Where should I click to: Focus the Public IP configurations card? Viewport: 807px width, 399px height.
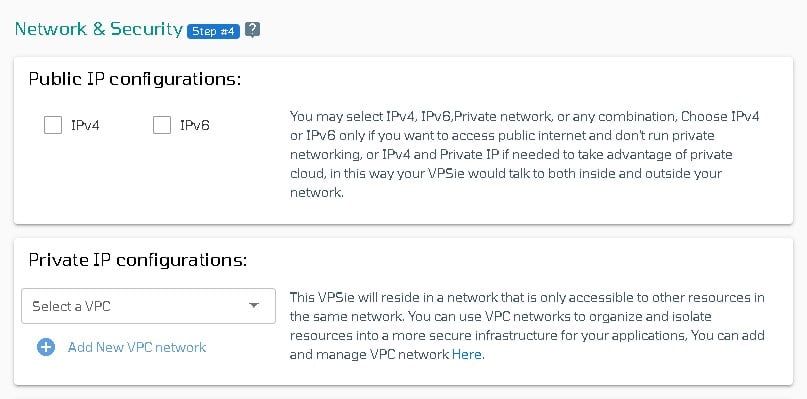(404, 141)
